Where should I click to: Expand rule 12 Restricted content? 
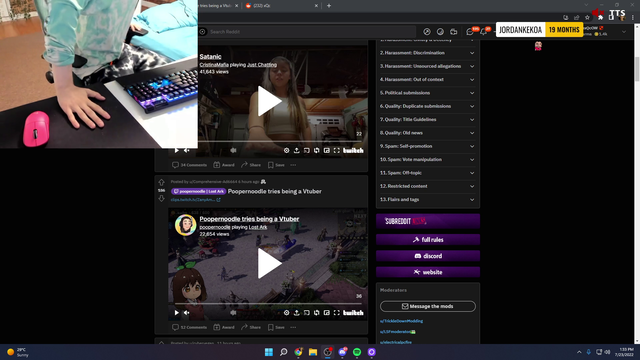click(x=427, y=186)
